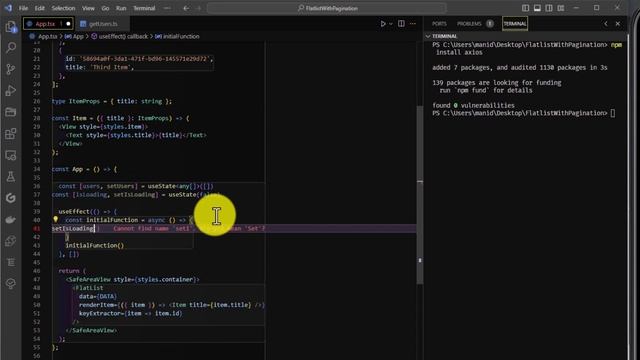The height and width of the screenshot is (360, 640).
Task: Open the Source Control view
Action: (11, 69)
